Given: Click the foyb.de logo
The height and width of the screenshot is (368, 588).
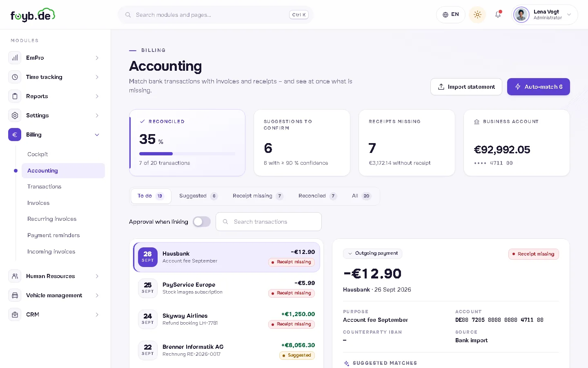Looking at the screenshot, I should click(33, 15).
